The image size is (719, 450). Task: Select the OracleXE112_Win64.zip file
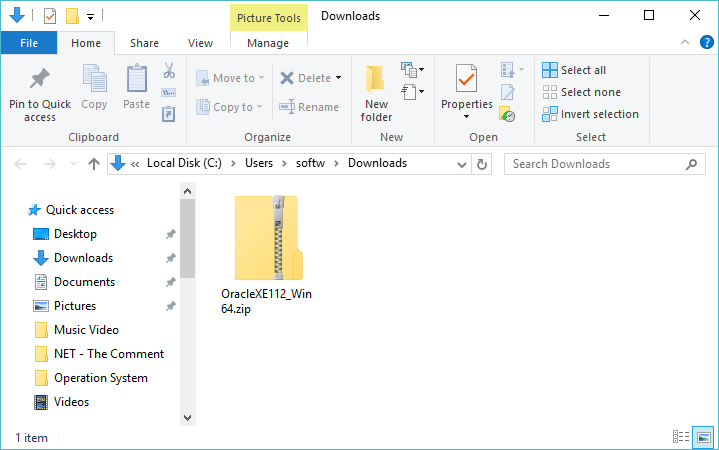click(x=266, y=255)
